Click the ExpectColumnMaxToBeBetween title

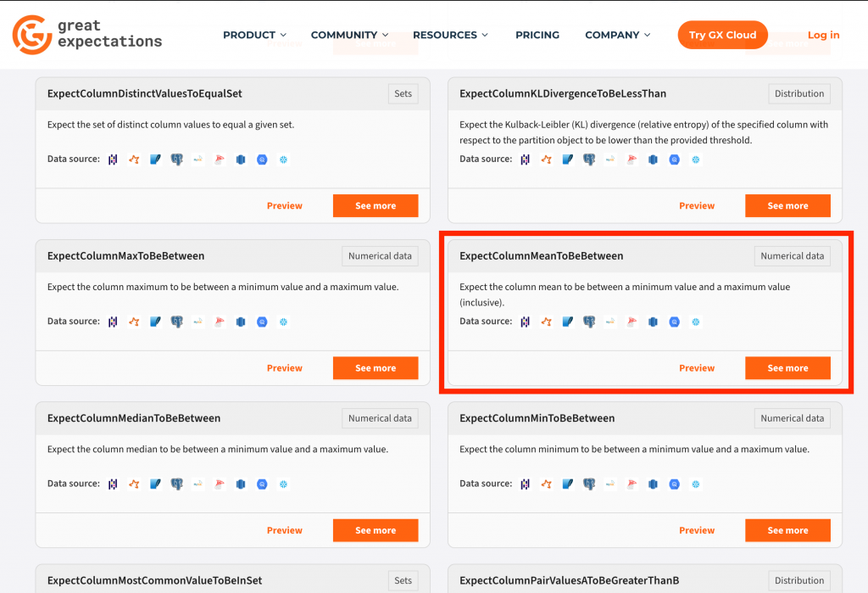[125, 256]
